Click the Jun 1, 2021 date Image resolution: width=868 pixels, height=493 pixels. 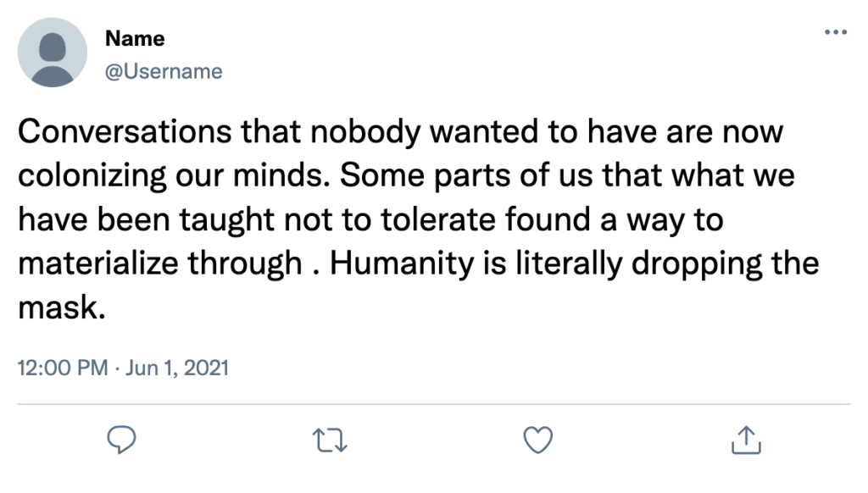point(177,368)
